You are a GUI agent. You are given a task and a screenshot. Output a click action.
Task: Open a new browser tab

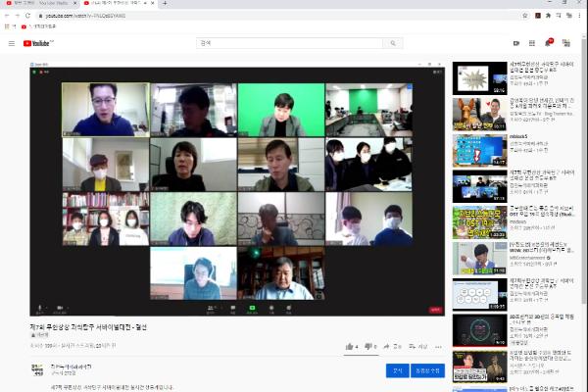(165, 4)
